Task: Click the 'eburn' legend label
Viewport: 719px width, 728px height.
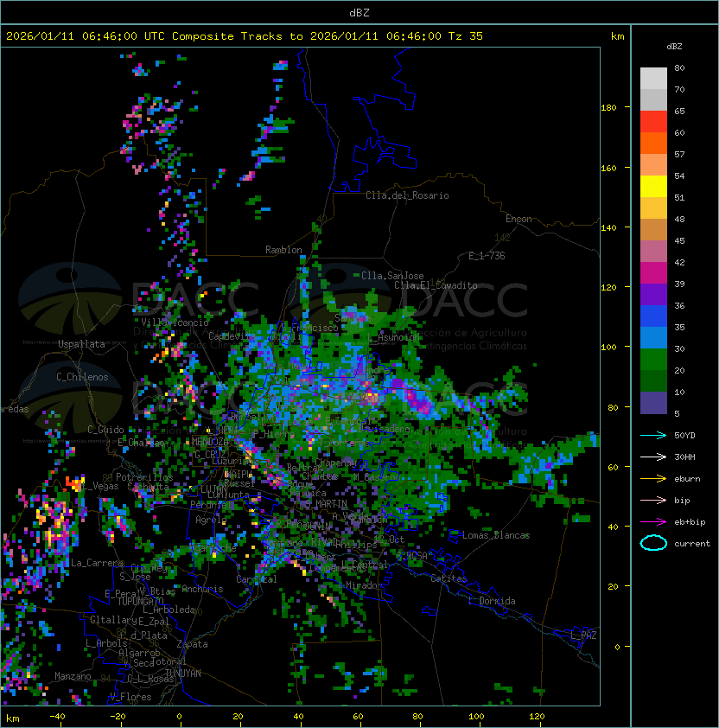Action: (687, 479)
